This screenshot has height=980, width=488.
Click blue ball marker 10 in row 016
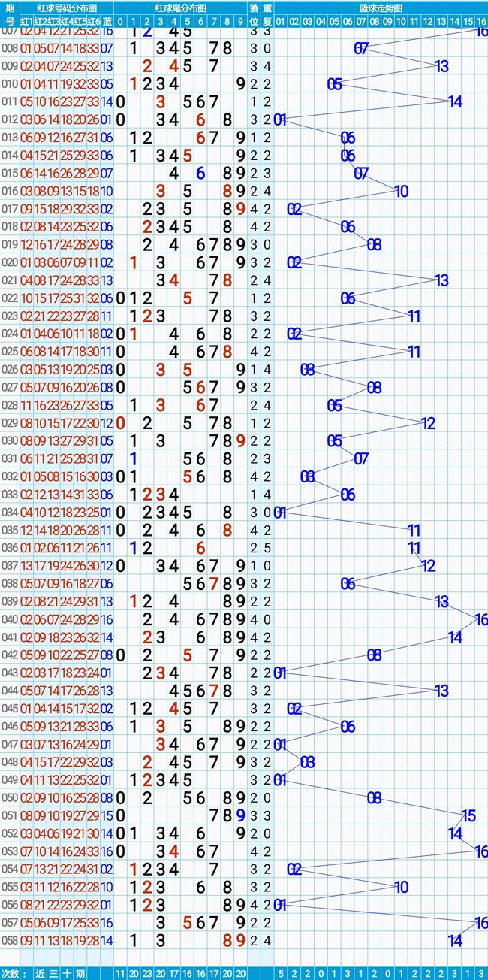tap(401, 191)
